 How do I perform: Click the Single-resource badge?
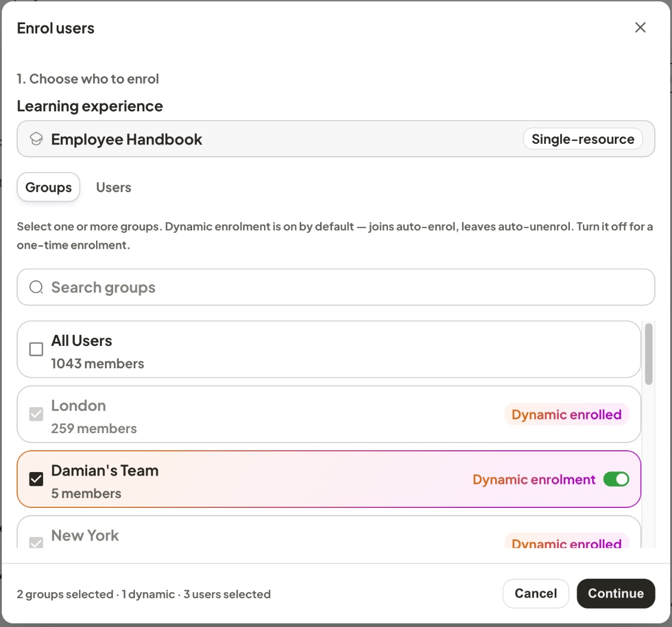click(583, 139)
